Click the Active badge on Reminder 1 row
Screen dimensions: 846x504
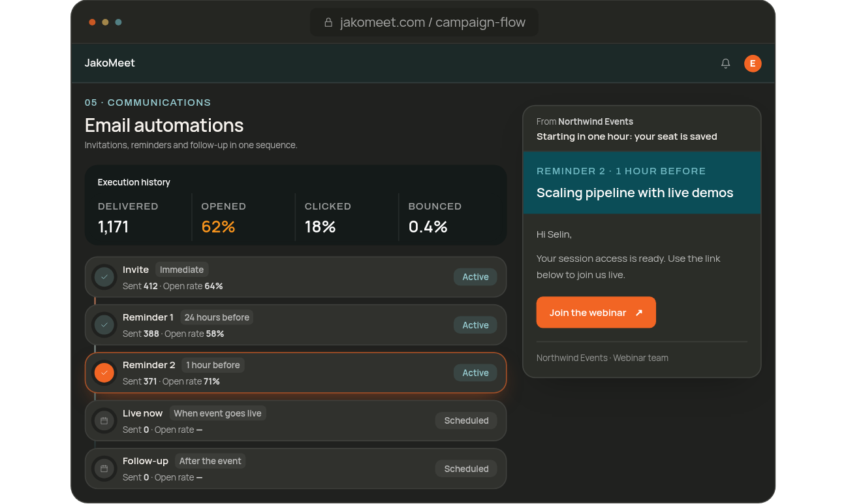[475, 325]
